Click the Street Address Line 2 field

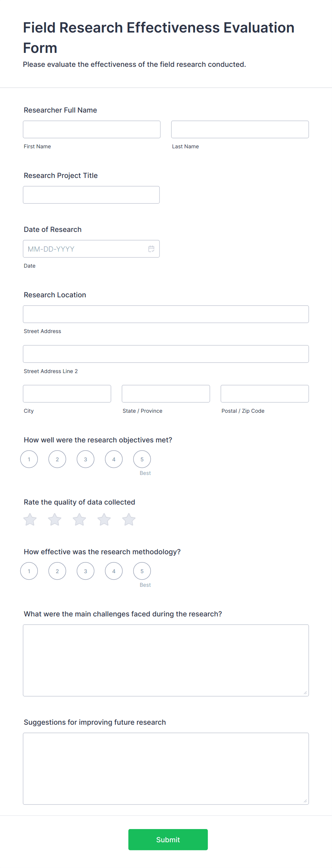pos(166,354)
